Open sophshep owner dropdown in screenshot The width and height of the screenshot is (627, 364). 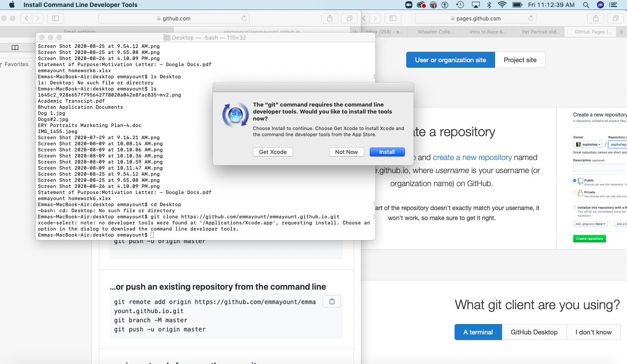pyautogui.click(x=588, y=144)
